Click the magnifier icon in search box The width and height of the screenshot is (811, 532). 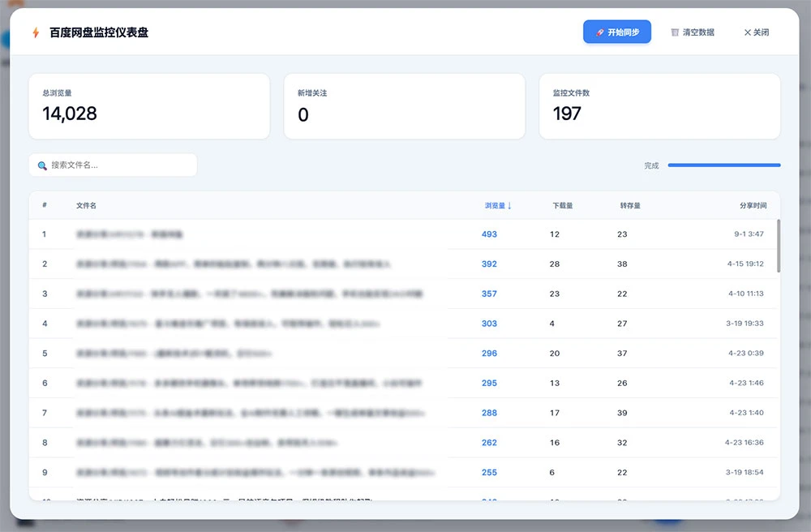click(x=42, y=165)
